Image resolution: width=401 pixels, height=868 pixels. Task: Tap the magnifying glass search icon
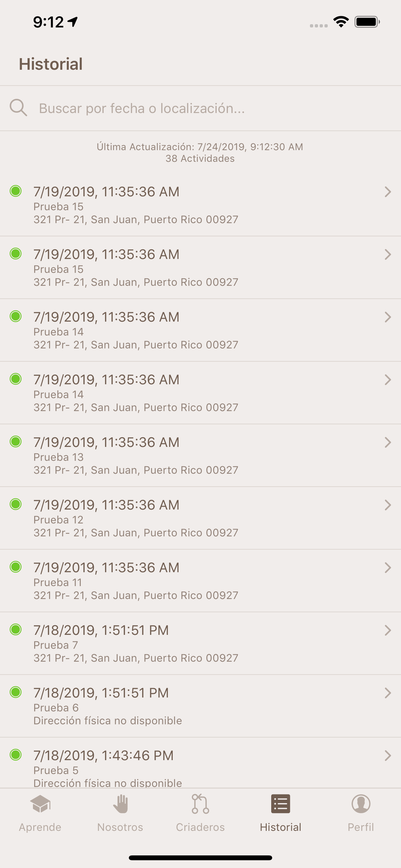(x=18, y=108)
